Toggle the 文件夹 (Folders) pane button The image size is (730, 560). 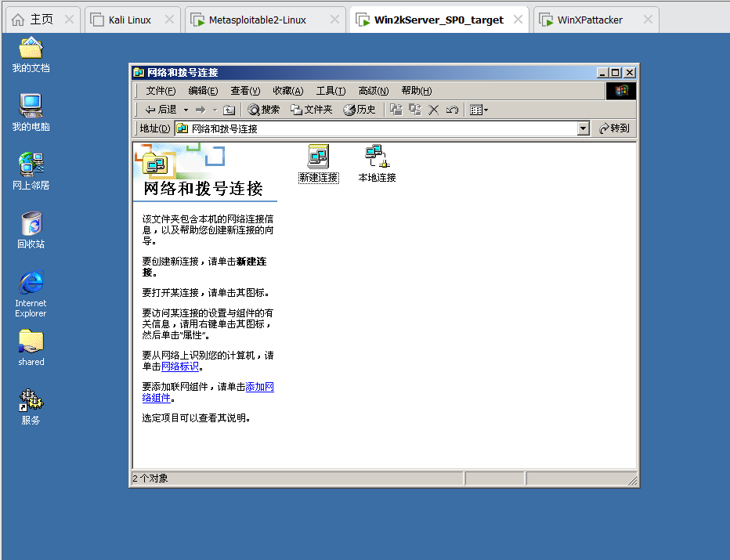point(311,110)
